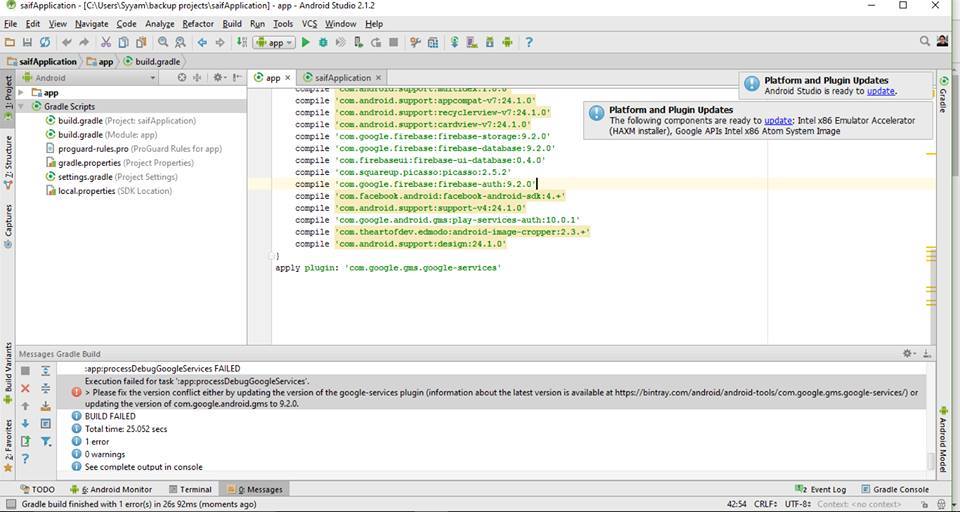Viewport: 960px width, 512px height.
Task: Click the scroll from source target icon
Action: [182, 78]
